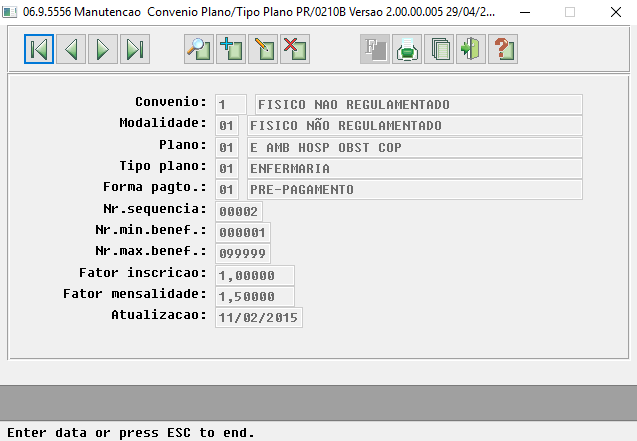637x441 pixels.
Task: Select the Forma pagto. code field
Action: (227, 190)
